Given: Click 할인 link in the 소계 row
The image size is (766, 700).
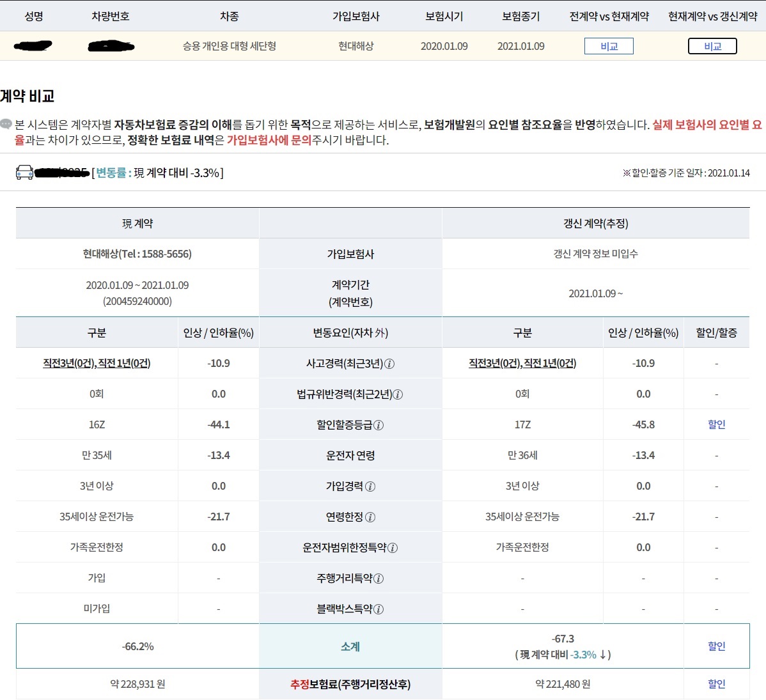Looking at the screenshot, I should tap(716, 646).
